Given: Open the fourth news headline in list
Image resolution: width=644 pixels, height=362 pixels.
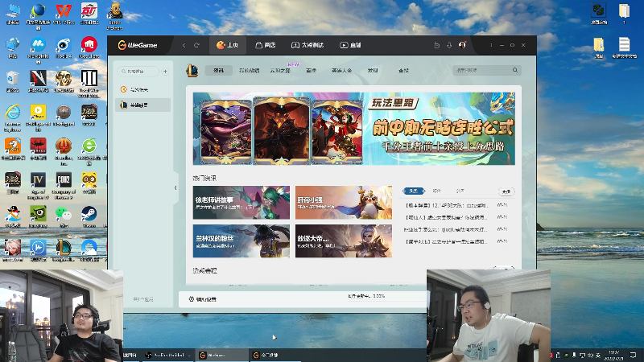Looking at the screenshot, I should 456,241.
